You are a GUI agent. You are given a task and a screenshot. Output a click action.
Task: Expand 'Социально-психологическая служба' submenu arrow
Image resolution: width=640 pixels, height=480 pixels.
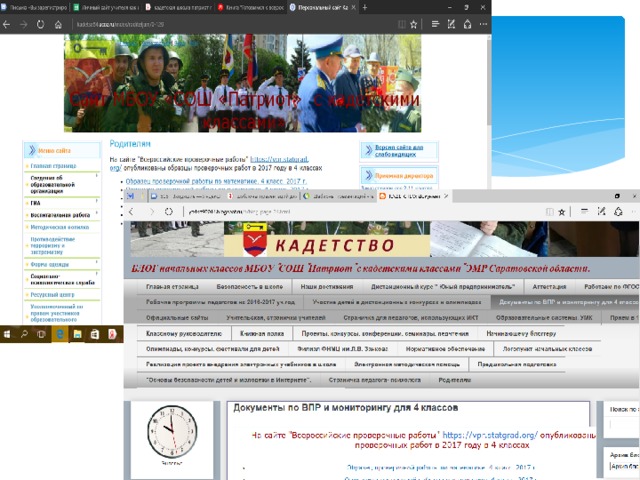[x=97, y=274]
